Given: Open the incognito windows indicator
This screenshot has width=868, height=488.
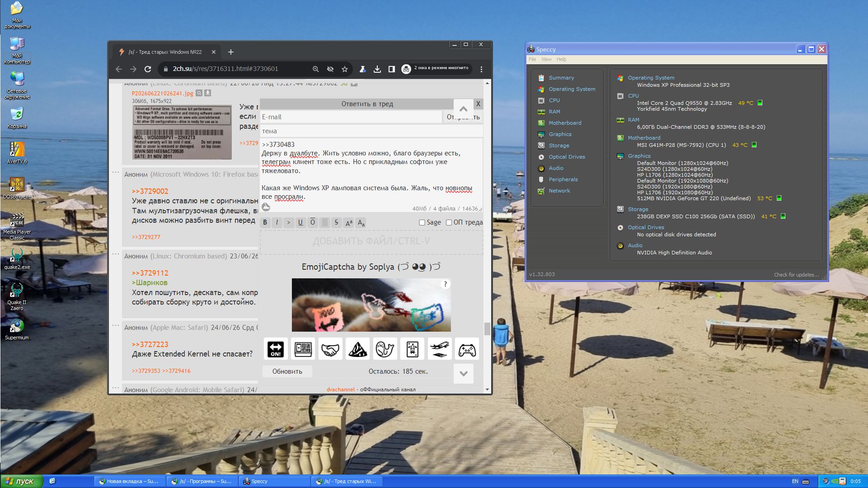Looking at the screenshot, I should (x=436, y=69).
